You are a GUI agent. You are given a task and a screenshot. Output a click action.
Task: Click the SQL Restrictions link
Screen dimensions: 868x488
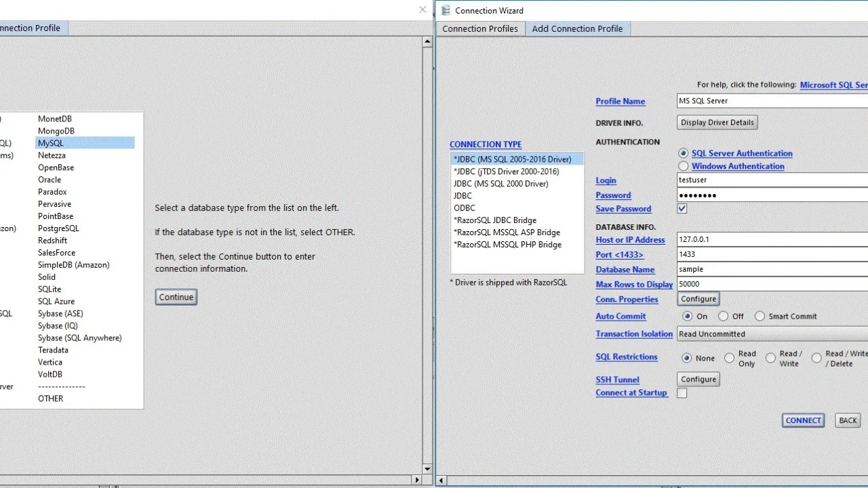click(x=627, y=357)
